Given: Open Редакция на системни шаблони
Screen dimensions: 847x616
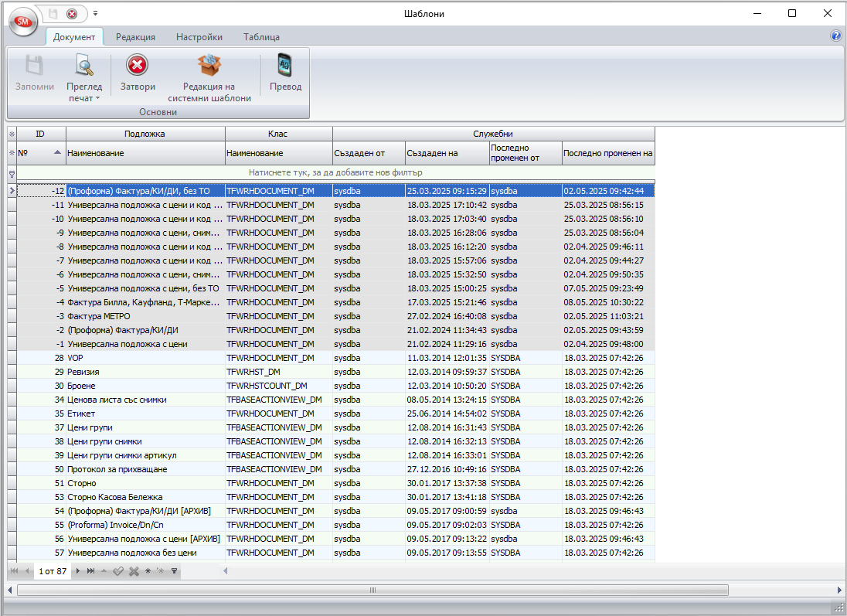Looking at the screenshot, I should pos(209,78).
